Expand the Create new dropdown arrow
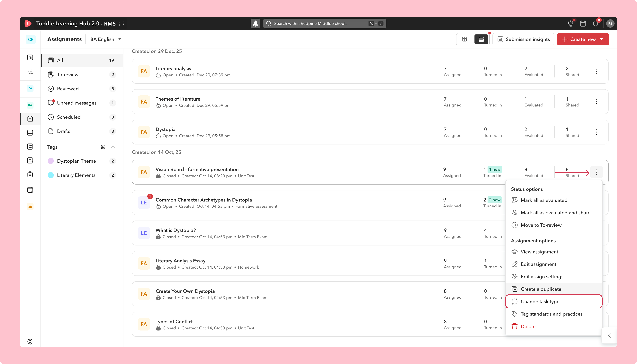 602,39
